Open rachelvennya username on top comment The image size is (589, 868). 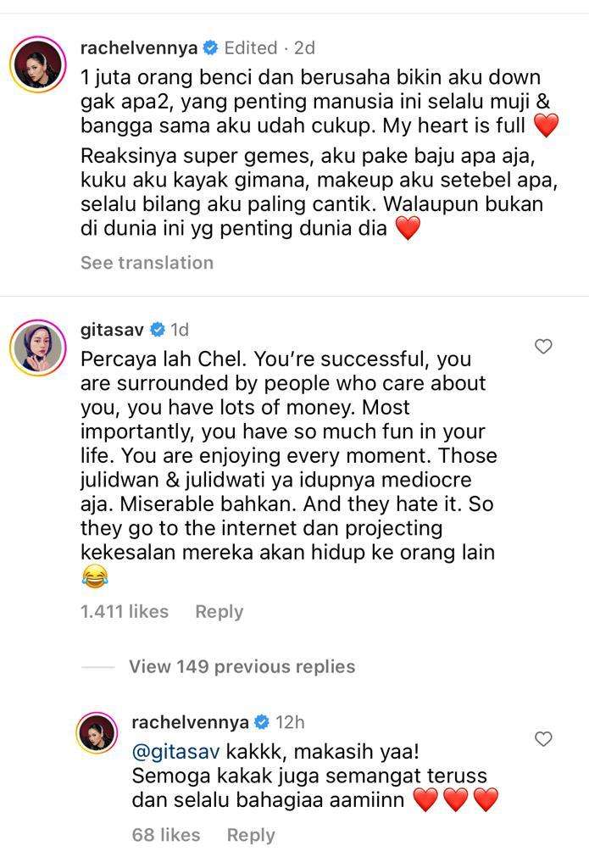[x=139, y=47]
